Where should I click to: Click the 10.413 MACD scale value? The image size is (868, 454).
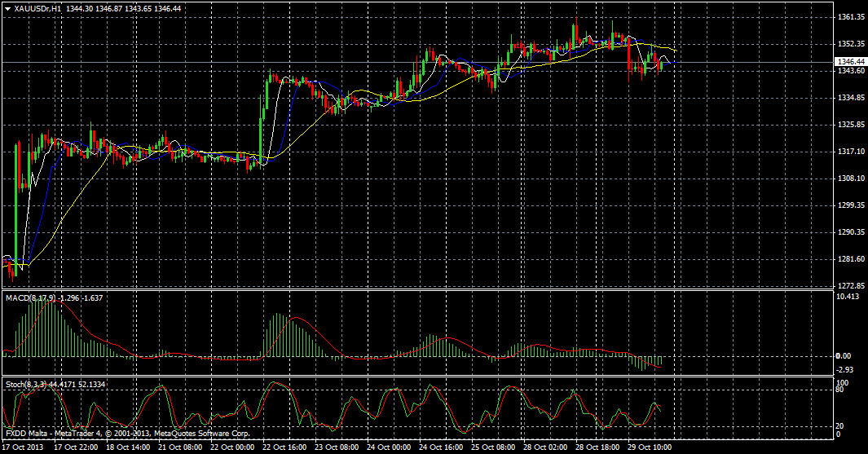(848, 297)
